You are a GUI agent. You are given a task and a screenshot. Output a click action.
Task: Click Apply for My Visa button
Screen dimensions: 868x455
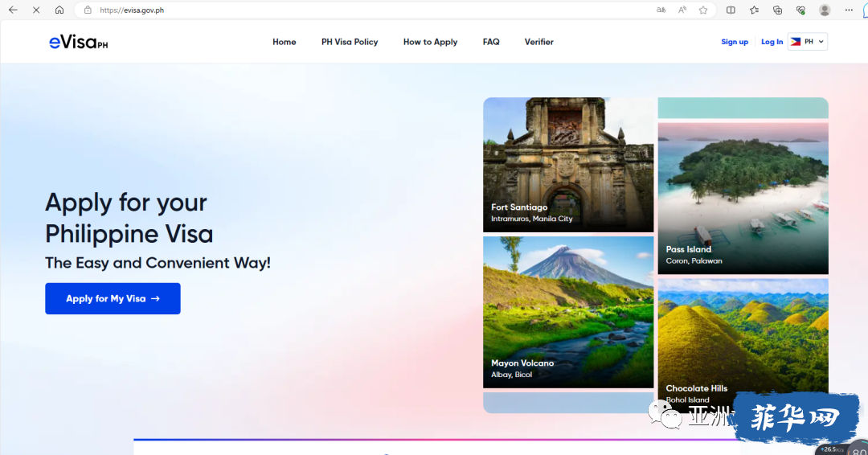coord(113,298)
